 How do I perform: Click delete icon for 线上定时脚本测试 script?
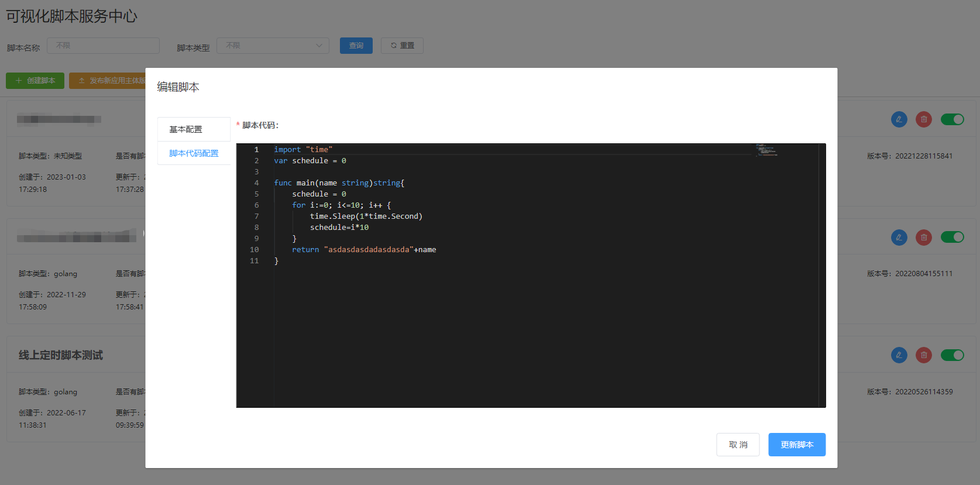[923, 355]
